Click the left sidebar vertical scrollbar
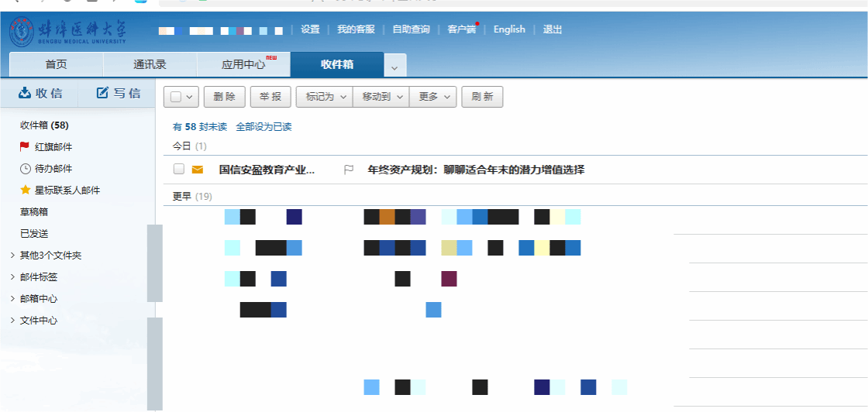868x412 pixels. (x=155, y=263)
